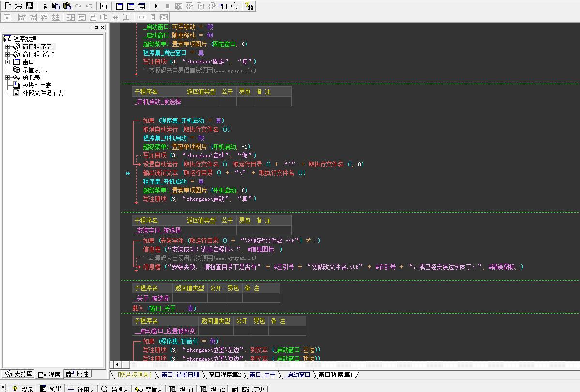Expand the 窗口程序集1 tree node
Image resolution: width=580 pixels, height=392 pixels.
7,46
